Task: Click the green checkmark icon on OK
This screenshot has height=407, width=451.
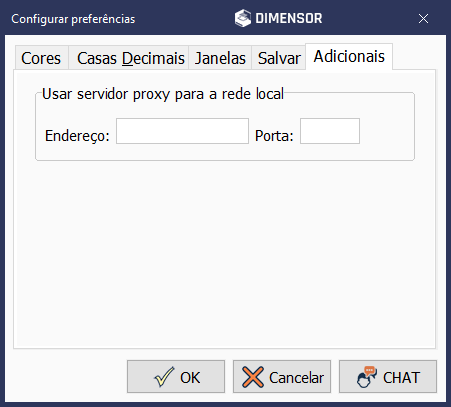Action: point(164,377)
